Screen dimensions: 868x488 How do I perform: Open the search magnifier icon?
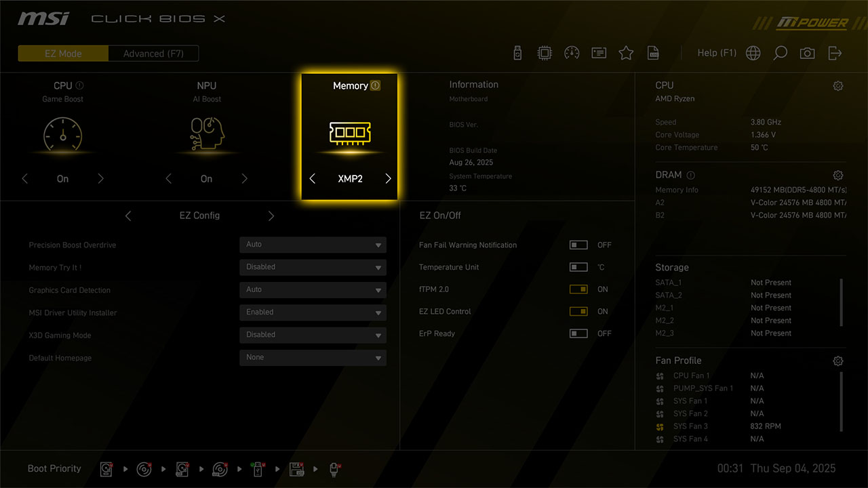coord(780,54)
